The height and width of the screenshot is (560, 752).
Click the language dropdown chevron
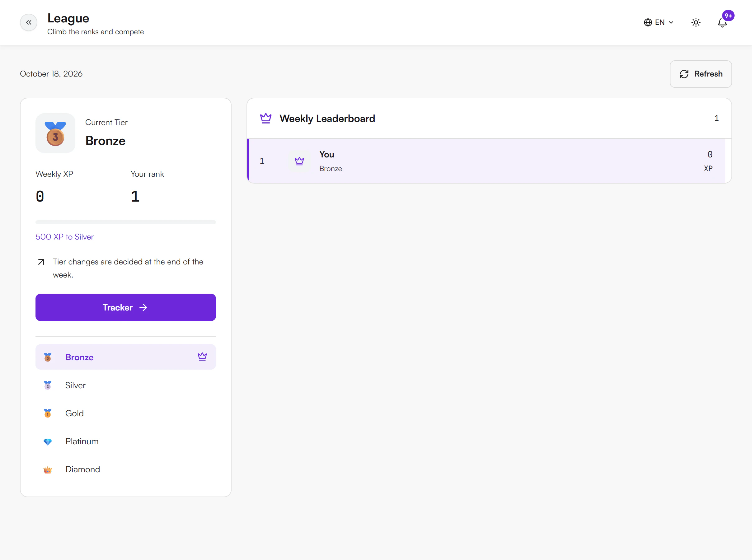point(671,22)
